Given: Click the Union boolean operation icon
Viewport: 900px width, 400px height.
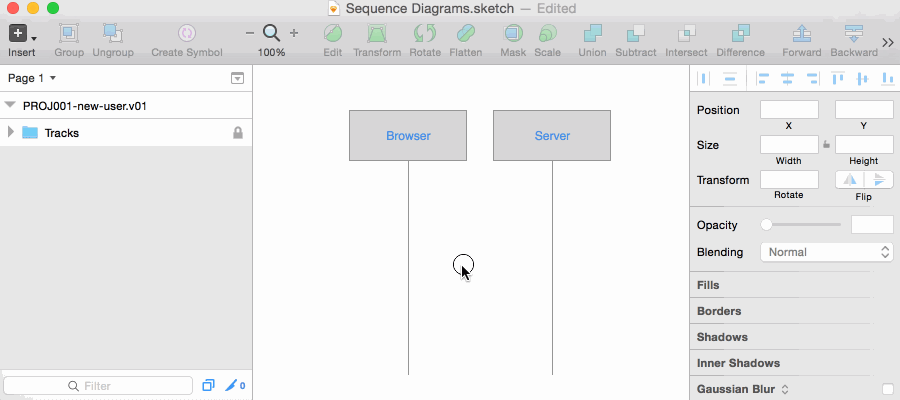Looking at the screenshot, I should pos(592,34).
